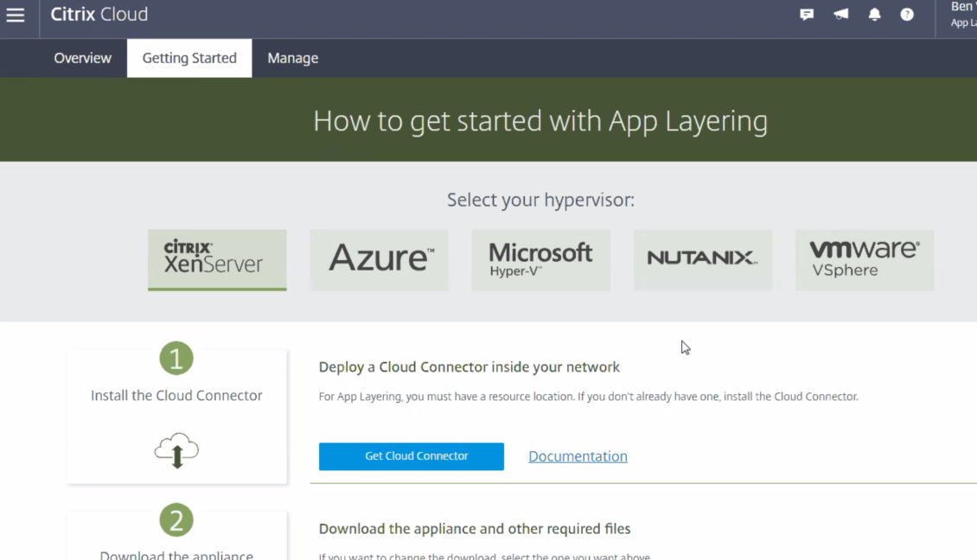The width and height of the screenshot is (977, 560).
Task: Open the hamburger navigation menu
Action: coord(16,15)
